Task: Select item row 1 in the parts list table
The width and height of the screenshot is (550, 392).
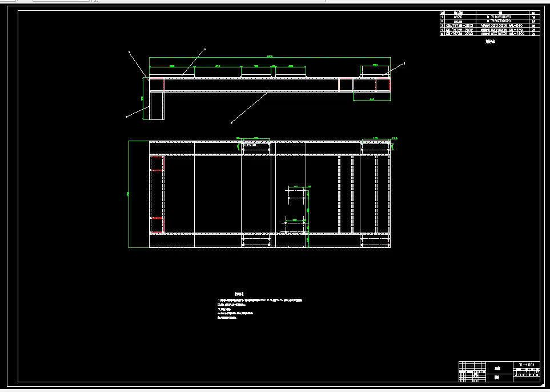Action: 489,17
